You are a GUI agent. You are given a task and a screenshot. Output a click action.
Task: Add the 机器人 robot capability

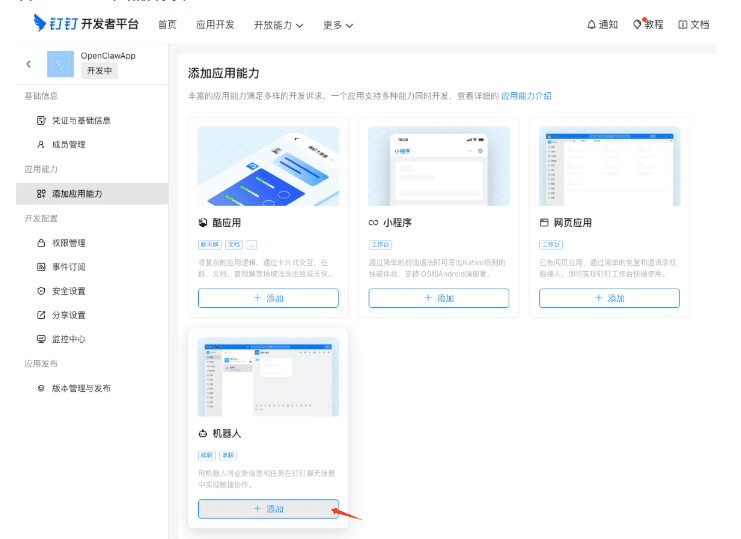(268, 509)
